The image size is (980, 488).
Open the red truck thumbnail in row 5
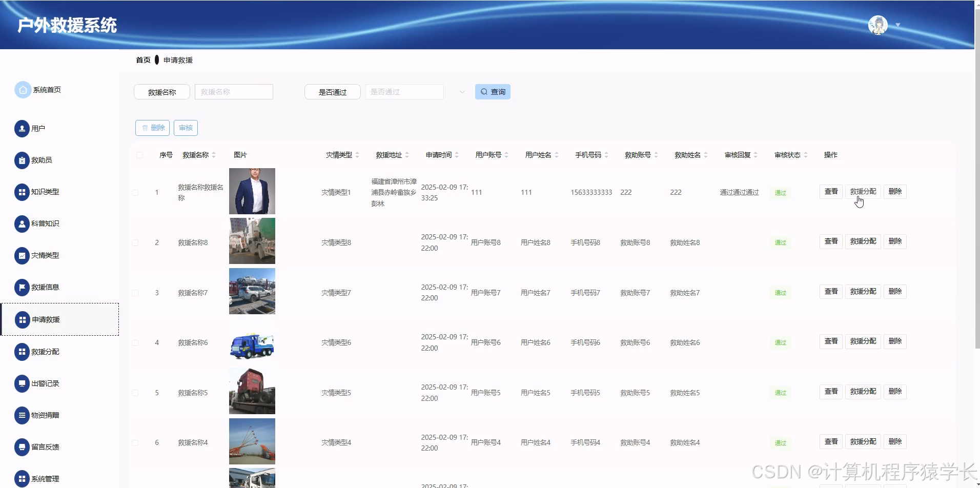point(252,391)
